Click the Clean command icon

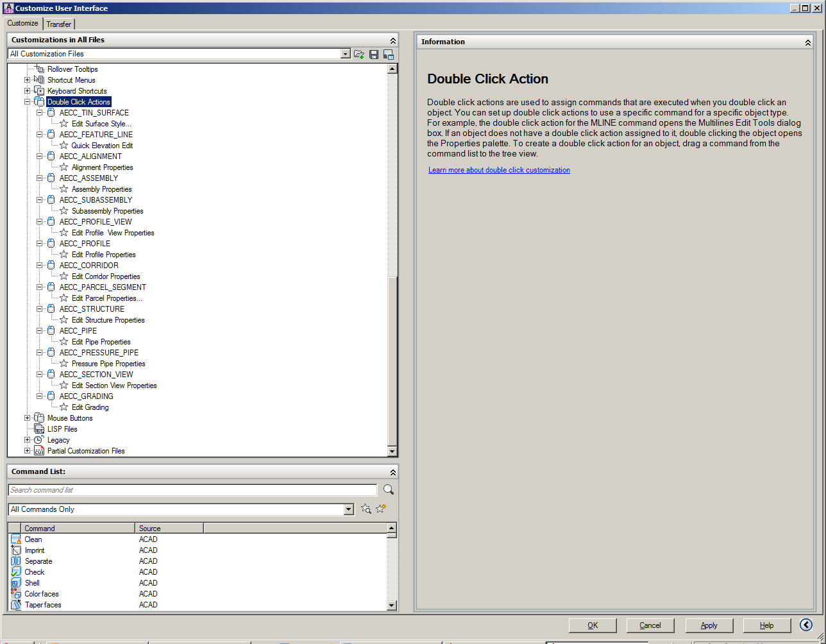tap(16, 539)
